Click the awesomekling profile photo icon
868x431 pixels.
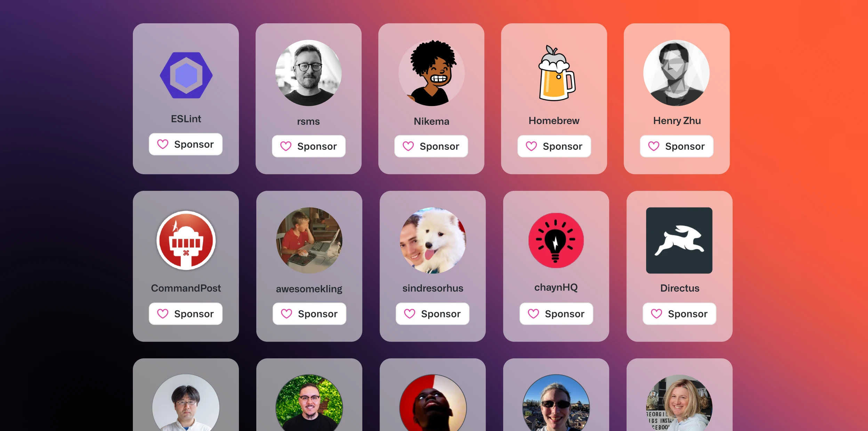tap(308, 241)
